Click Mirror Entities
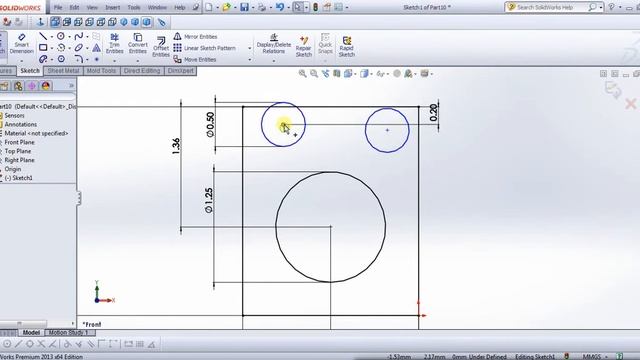 point(195,37)
